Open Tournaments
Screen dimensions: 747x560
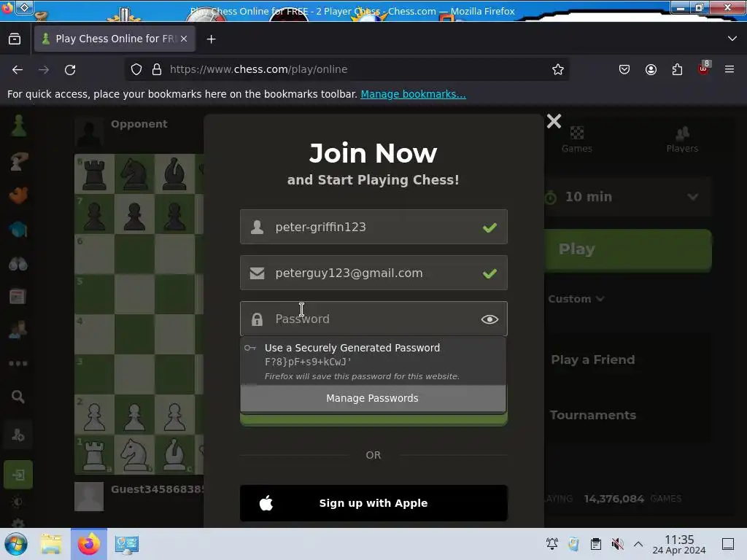click(x=592, y=415)
